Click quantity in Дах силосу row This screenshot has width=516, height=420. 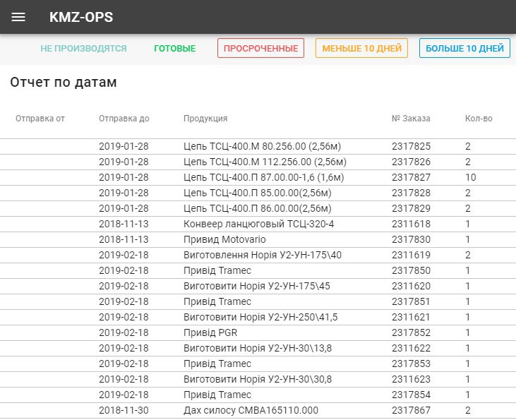click(x=467, y=410)
